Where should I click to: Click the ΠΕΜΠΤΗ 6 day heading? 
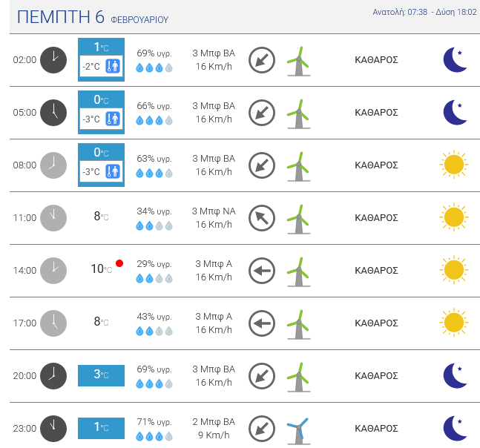point(61,17)
